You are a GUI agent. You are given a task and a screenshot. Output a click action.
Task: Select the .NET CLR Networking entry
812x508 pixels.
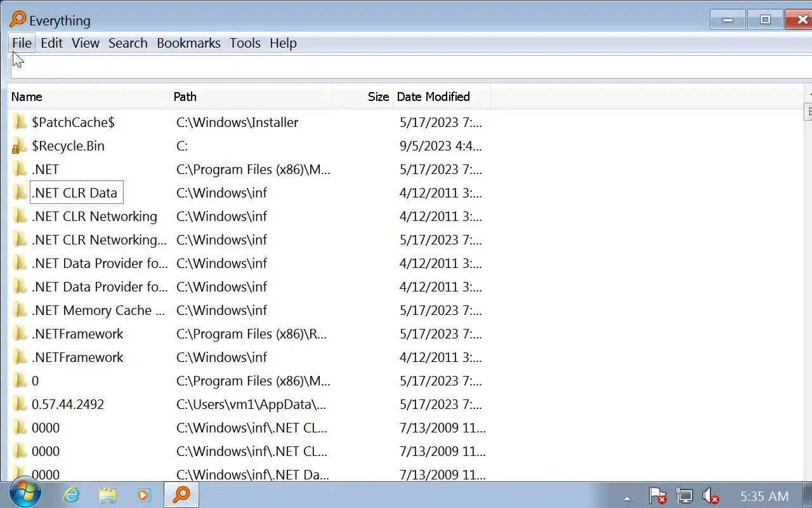click(x=95, y=217)
